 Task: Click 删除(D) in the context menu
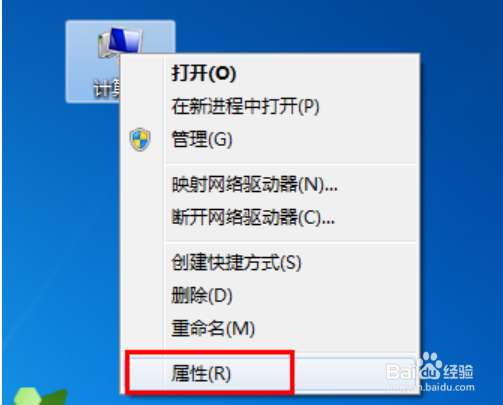[202, 295]
